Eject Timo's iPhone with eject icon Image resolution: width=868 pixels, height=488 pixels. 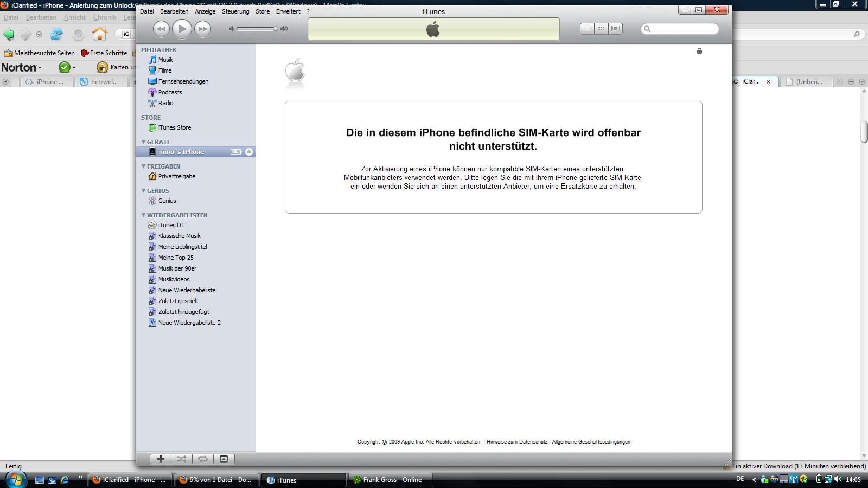pos(249,152)
